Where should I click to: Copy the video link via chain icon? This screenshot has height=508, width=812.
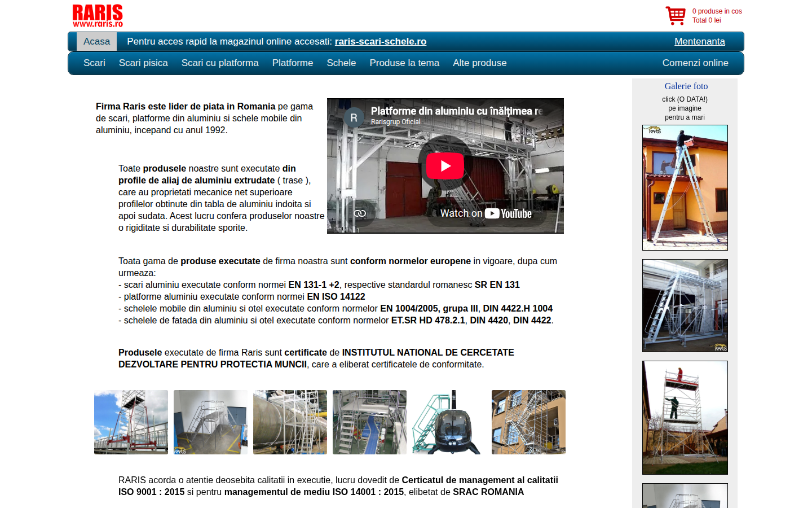(360, 213)
